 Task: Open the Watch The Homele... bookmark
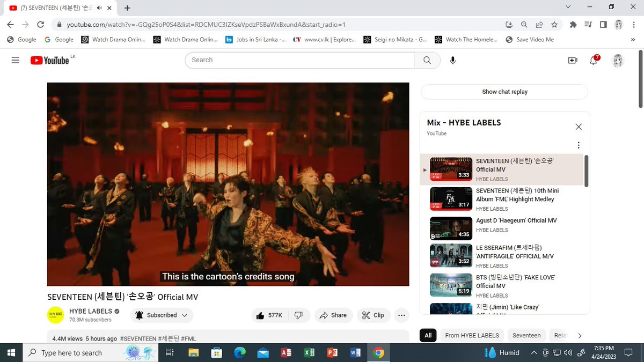tap(466, 40)
